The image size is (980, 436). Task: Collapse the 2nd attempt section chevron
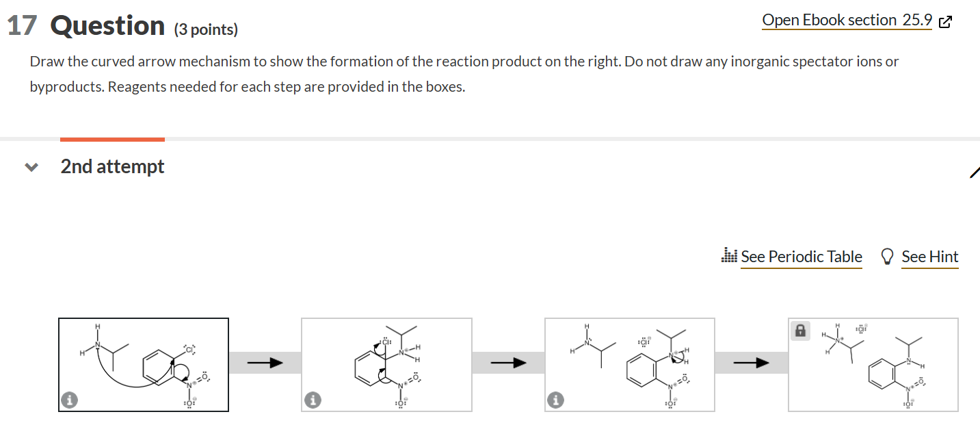point(31,166)
